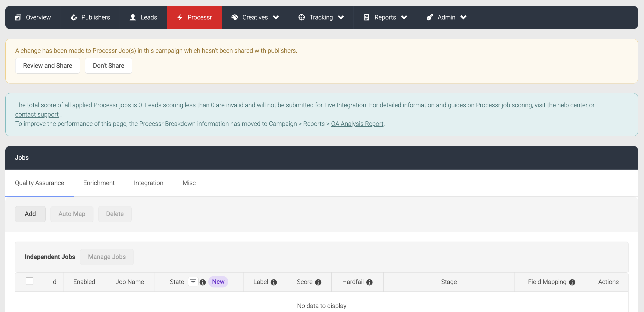Select the Processr menu item
The image size is (644, 312).
coord(194,17)
